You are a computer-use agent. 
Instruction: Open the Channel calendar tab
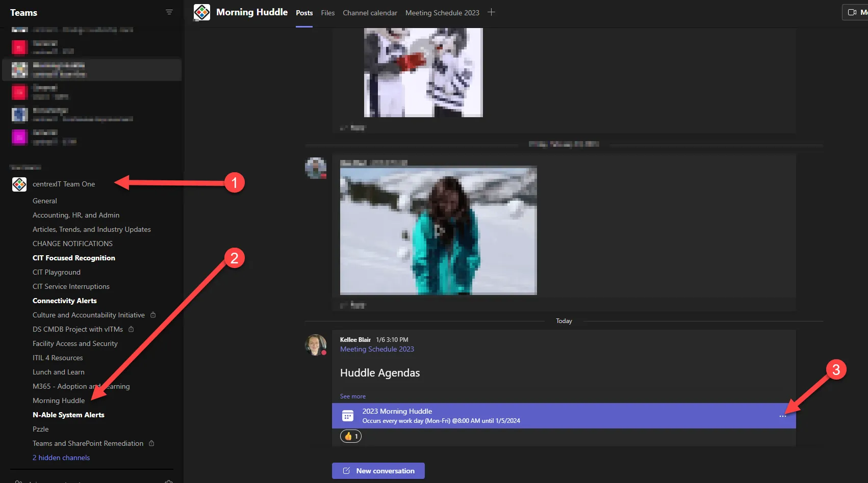(370, 13)
